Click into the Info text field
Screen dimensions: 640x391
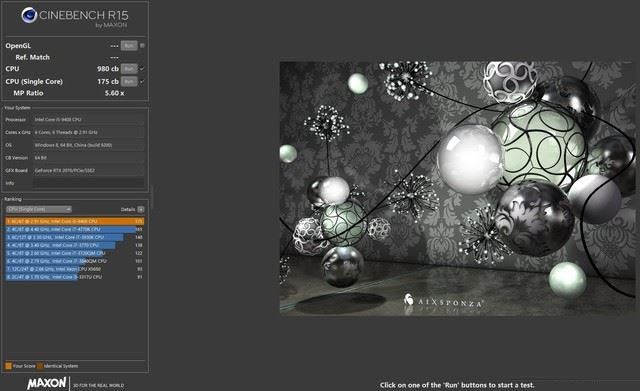(89, 183)
